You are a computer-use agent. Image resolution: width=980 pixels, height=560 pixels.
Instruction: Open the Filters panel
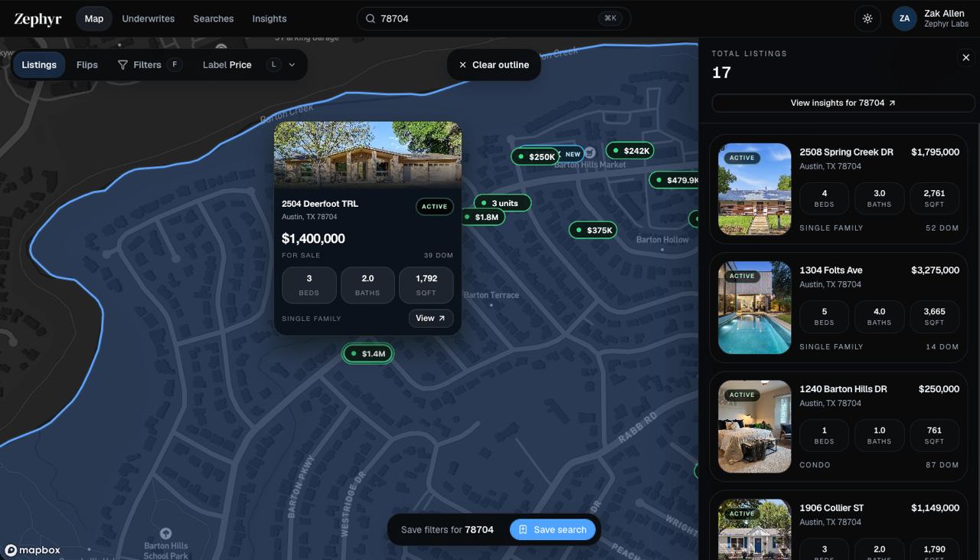coord(149,65)
